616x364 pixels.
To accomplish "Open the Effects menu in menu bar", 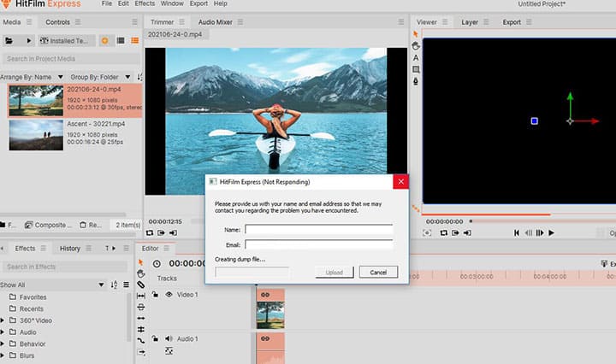I will [145, 4].
